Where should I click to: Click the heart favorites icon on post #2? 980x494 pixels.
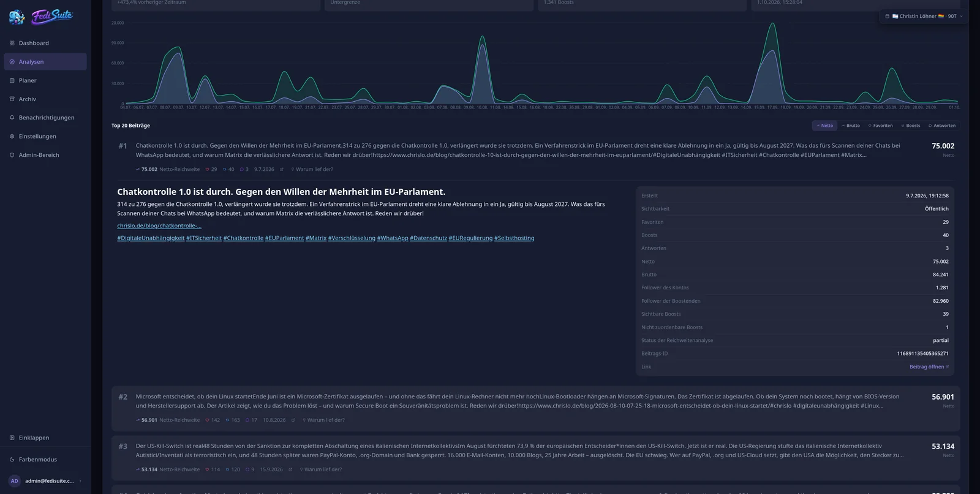click(x=208, y=420)
